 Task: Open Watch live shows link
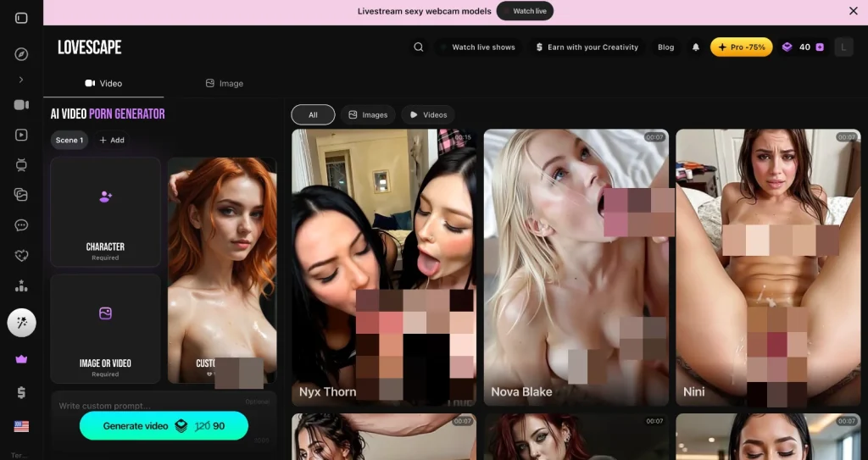tap(478, 47)
